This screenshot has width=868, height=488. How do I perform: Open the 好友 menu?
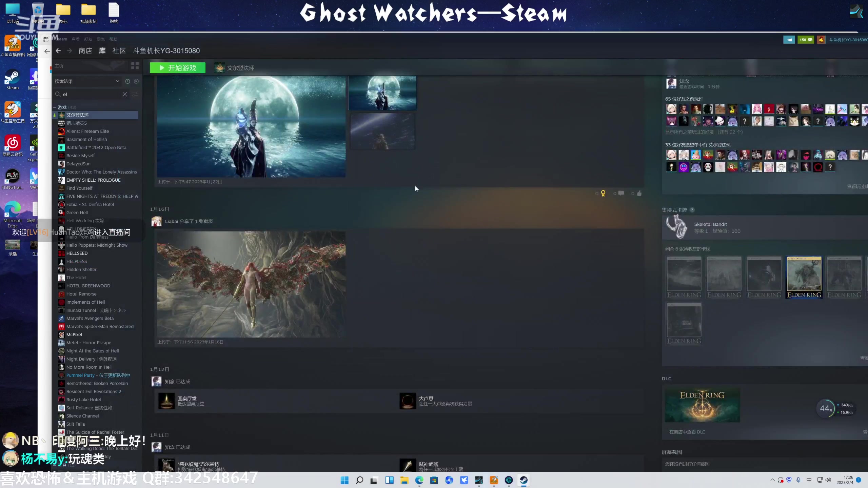tap(88, 39)
